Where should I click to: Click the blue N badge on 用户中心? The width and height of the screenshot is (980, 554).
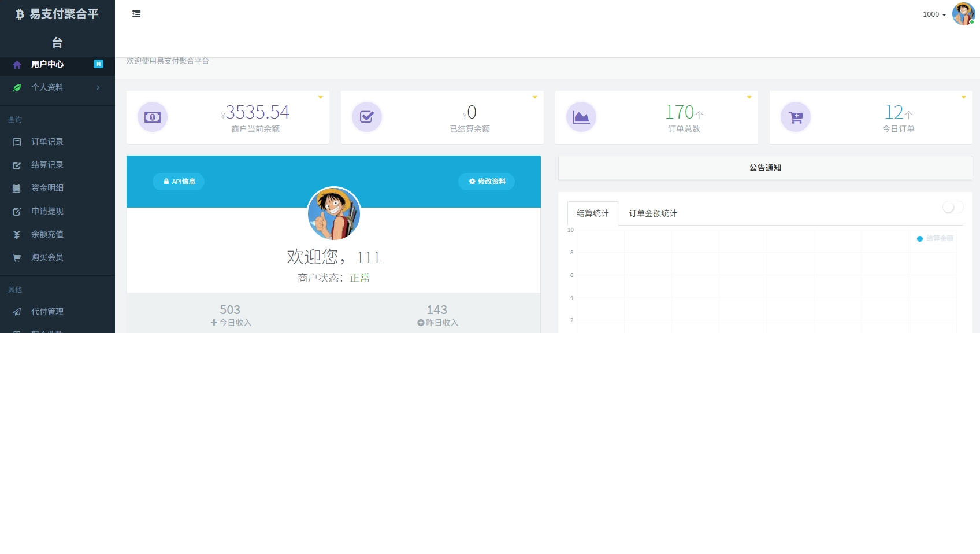click(x=98, y=64)
